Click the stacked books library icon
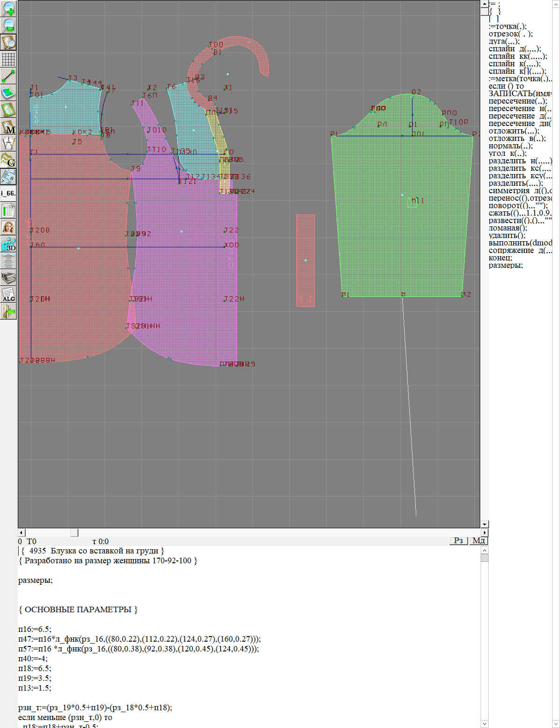Image resolution: width=560 pixels, height=728 pixels. click(x=9, y=278)
